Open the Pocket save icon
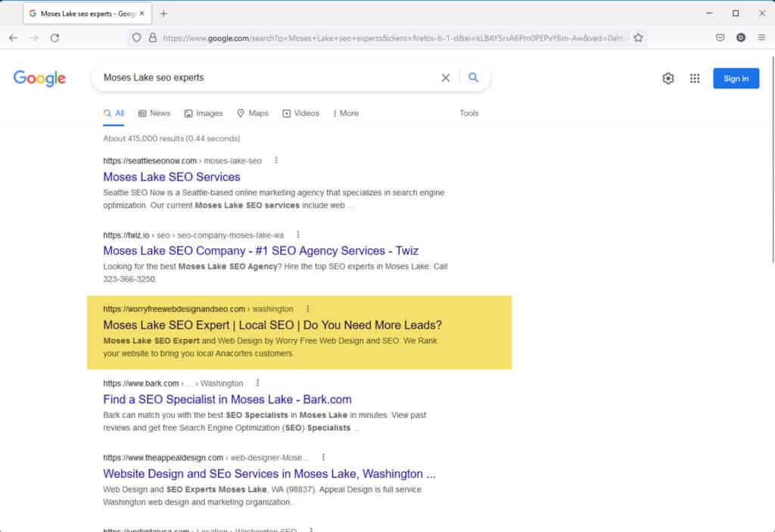The height and width of the screenshot is (532, 775). point(721,38)
